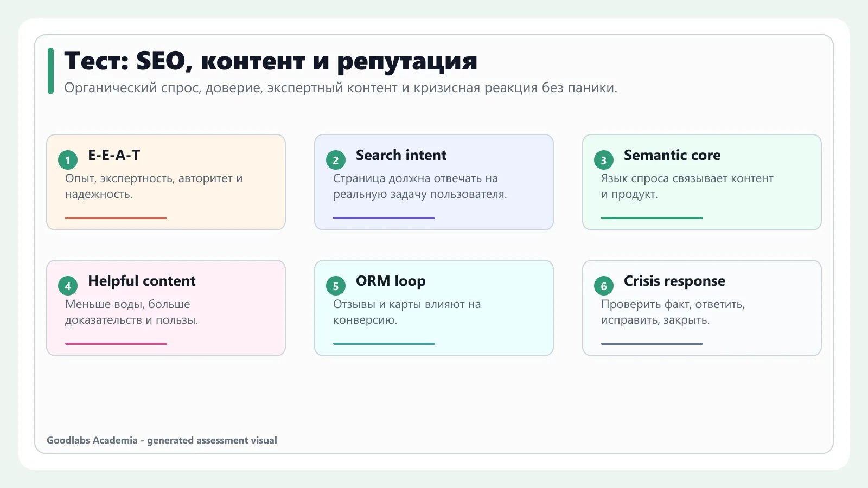Click the footer 'Goodlabs Academia - generated assessment visual'
This screenshot has width=868, height=488.
[x=162, y=440]
